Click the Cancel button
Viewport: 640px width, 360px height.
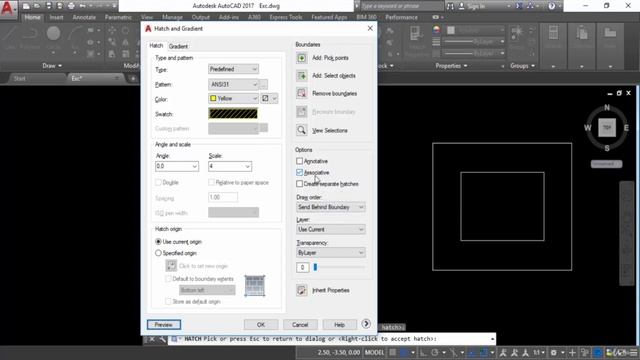click(x=300, y=324)
